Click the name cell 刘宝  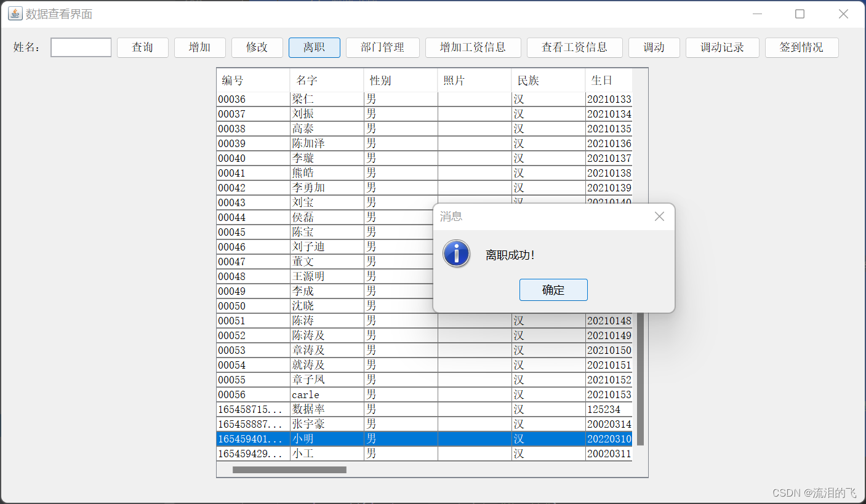[x=327, y=202]
